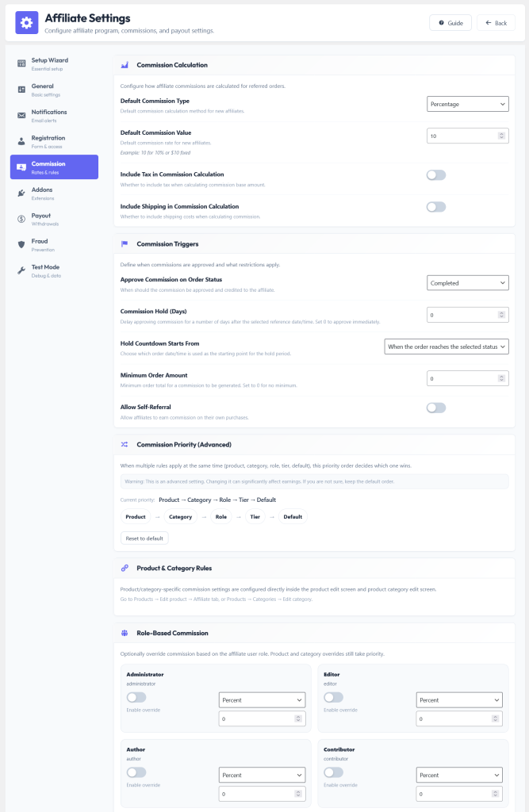Enable Include Tax in Commission Calculation
The height and width of the screenshot is (812, 529).
(x=436, y=175)
